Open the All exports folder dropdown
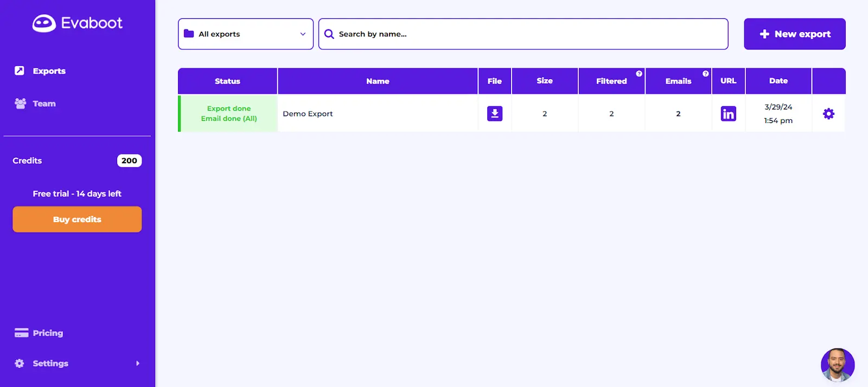868x387 pixels. coord(246,34)
